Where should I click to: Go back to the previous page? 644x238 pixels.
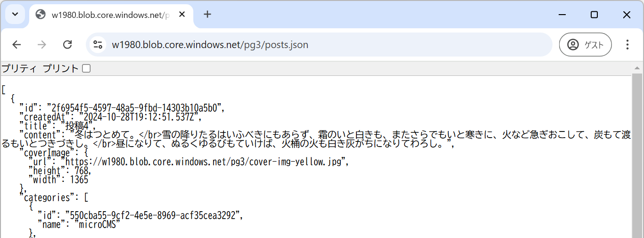(x=17, y=45)
